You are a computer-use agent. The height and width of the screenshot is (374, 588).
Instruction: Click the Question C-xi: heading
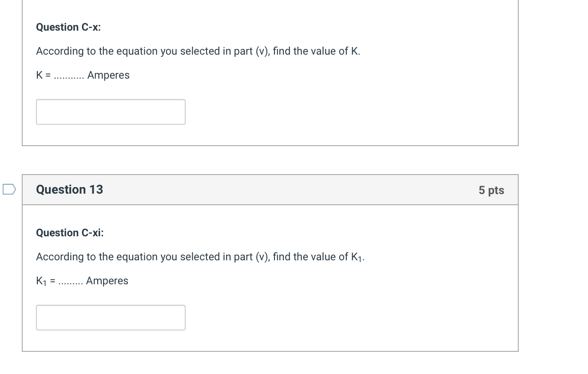tap(70, 233)
